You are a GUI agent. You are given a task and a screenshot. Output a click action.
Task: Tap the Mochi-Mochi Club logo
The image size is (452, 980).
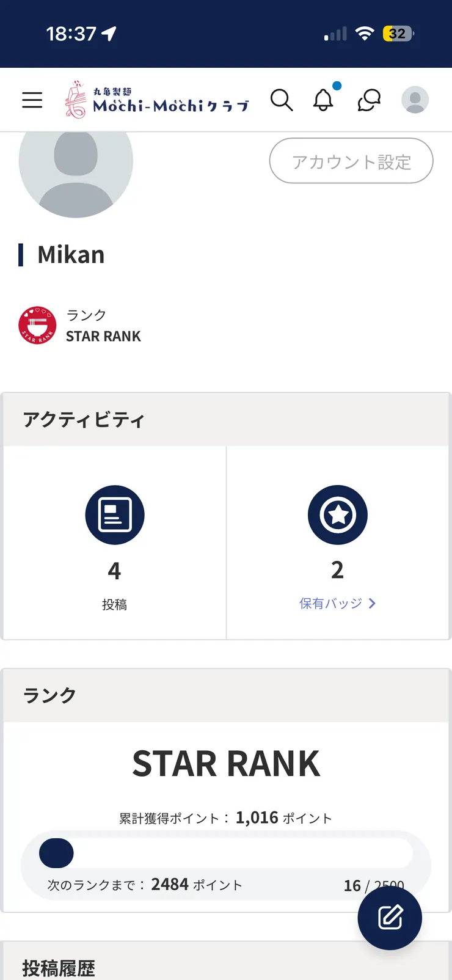[157, 100]
